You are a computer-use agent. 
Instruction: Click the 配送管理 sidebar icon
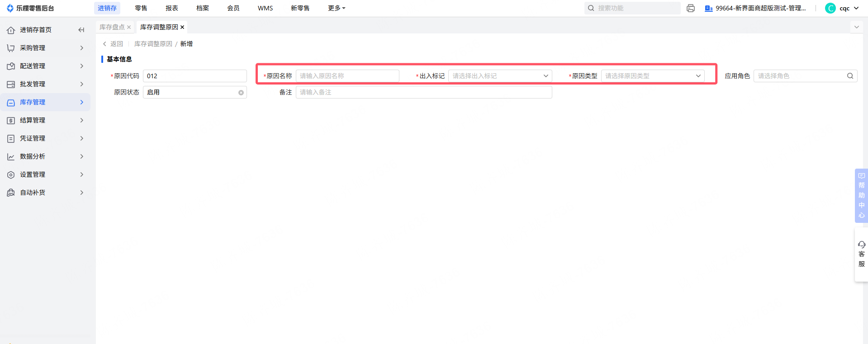point(11,66)
